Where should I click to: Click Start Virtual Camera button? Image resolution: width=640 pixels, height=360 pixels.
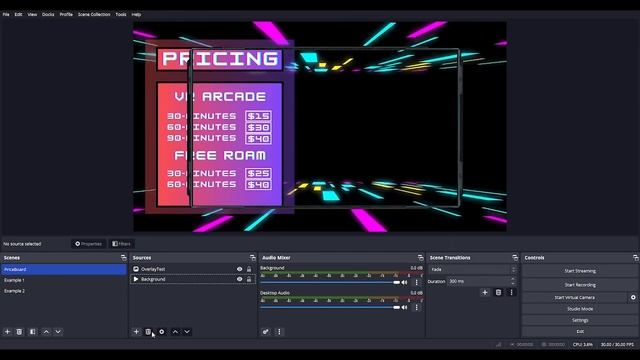point(575,298)
